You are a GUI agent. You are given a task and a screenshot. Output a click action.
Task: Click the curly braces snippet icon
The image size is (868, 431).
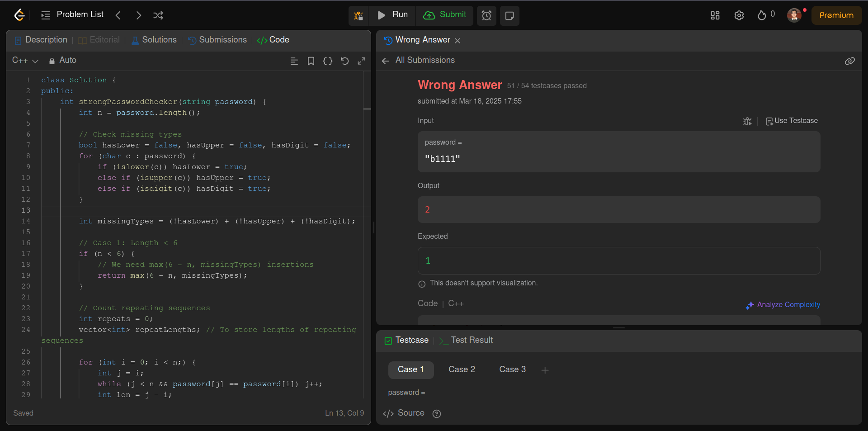[x=328, y=61]
